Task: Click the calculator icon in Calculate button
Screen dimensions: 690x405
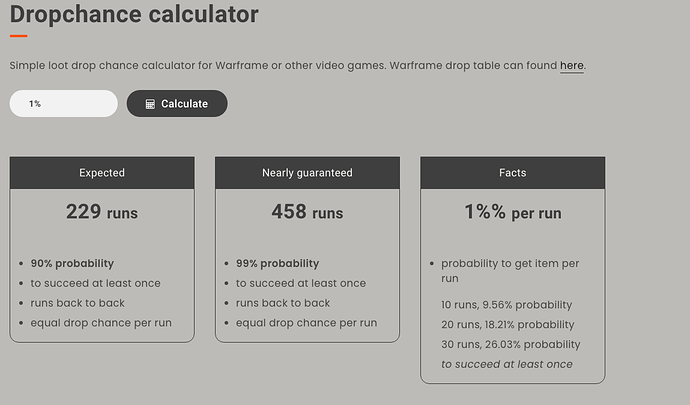Action: point(150,104)
